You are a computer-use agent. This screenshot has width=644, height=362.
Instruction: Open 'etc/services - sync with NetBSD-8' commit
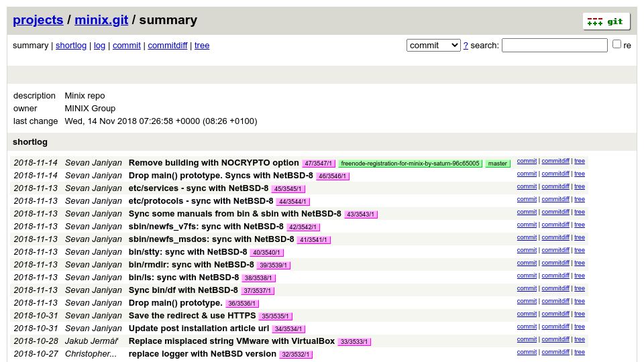199,188
